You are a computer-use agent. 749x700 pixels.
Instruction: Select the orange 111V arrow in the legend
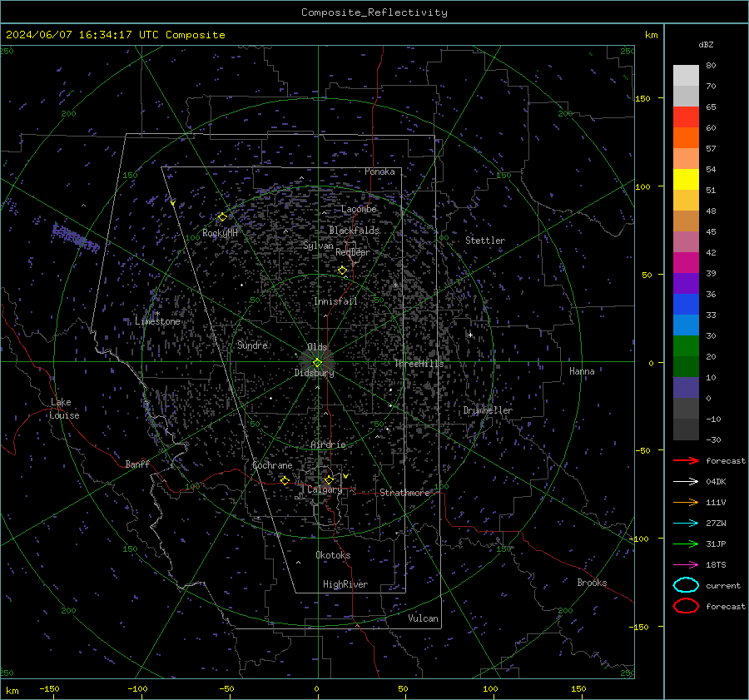686,502
